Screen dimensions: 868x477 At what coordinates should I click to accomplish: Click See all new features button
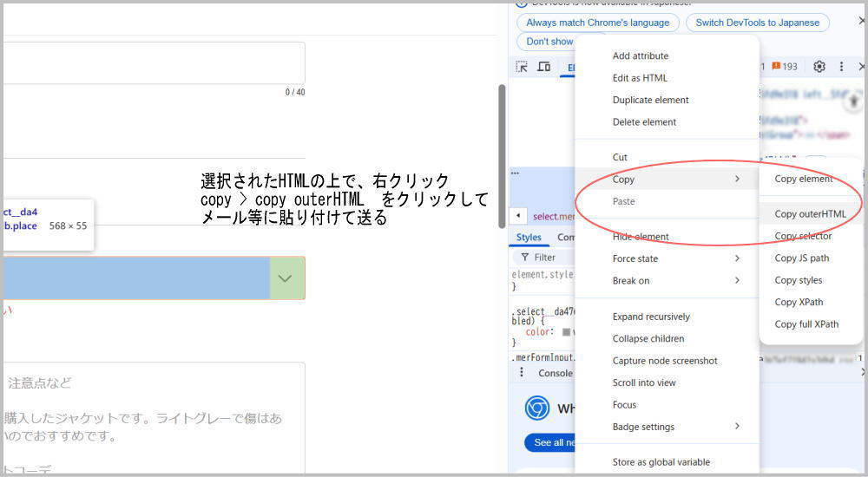tap(551, 442)
